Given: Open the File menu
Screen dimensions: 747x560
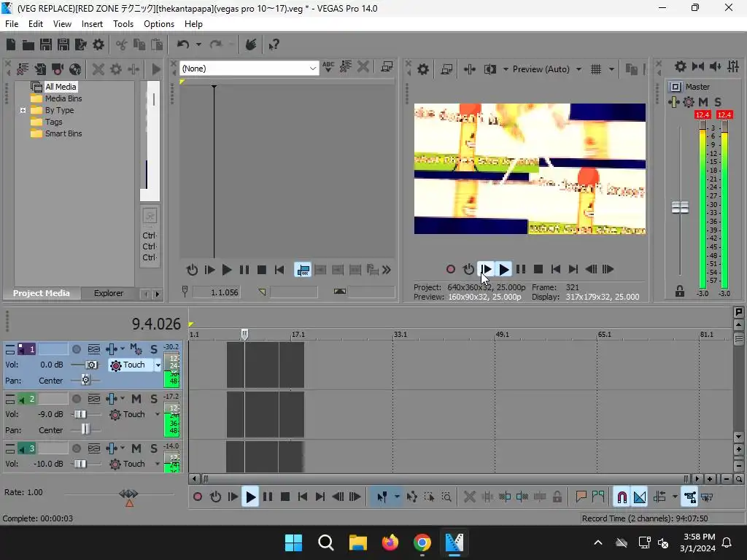Looking at the screenshot, I should tap(12, 24).
